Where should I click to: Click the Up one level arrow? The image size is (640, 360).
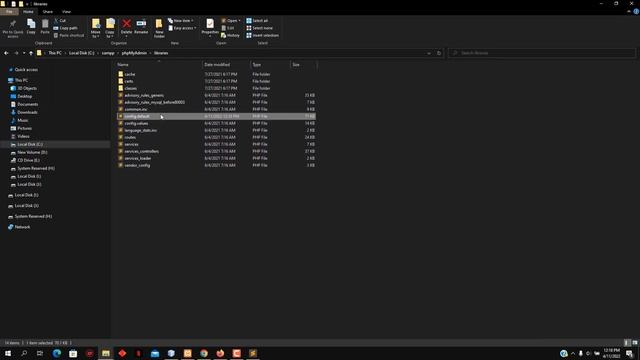(x=31, y=53)
